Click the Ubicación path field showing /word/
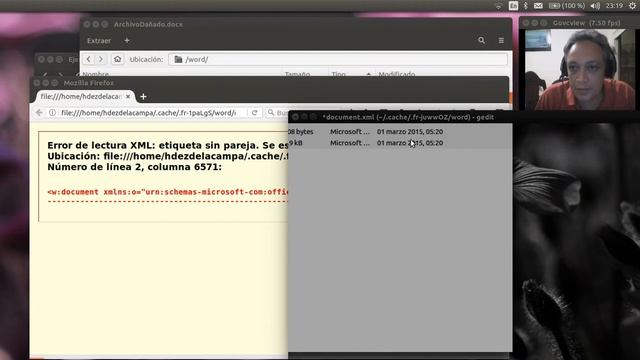 pyautogui.click(x=338, y=59)
